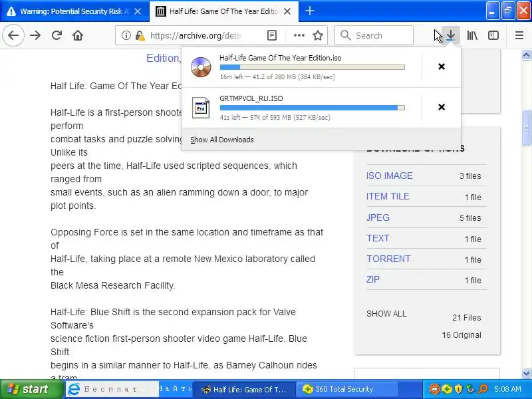Open the ISO IMAGE download link
Screen dimensions: 532x399
pyautogui.click(x=389, y=176)
